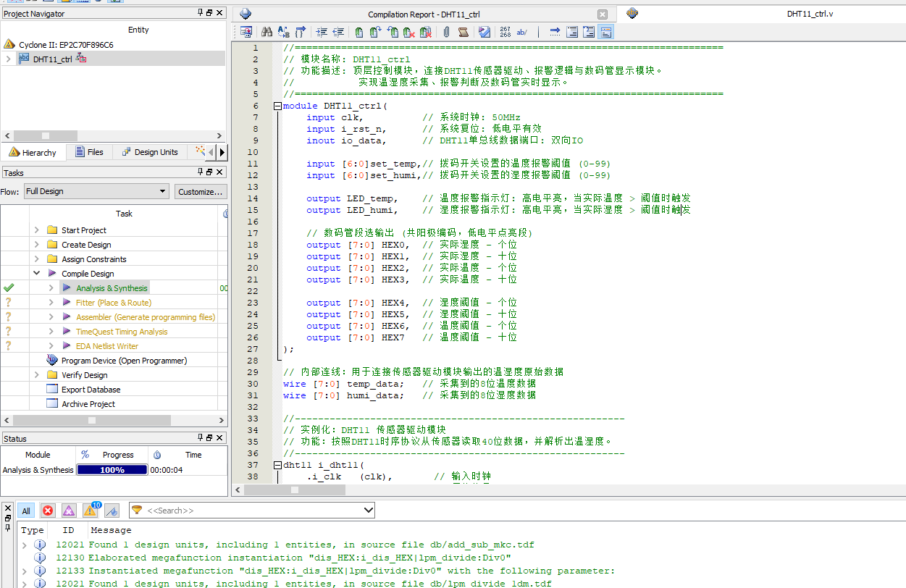Expand the Fitter (Place & Route) task
Screen dimensions: 906x588
51,302
